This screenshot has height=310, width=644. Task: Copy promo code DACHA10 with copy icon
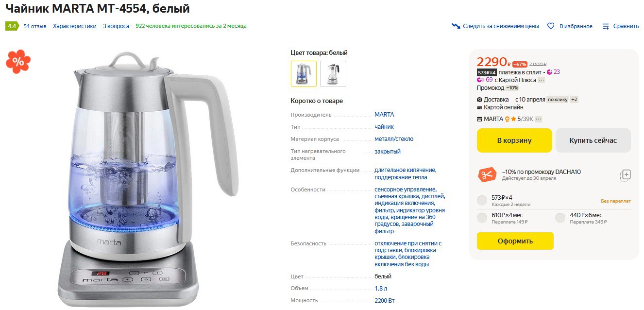(625, 175)
